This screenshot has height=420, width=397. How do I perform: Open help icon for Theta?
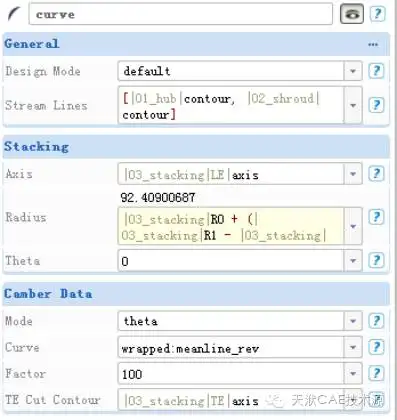pyautogui.click(x=376, y=260)
